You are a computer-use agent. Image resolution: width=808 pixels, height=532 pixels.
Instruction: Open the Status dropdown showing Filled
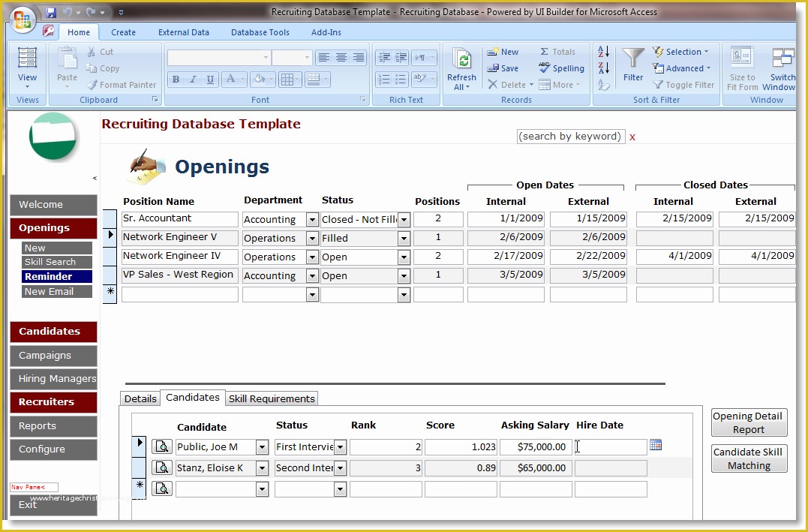402,238
